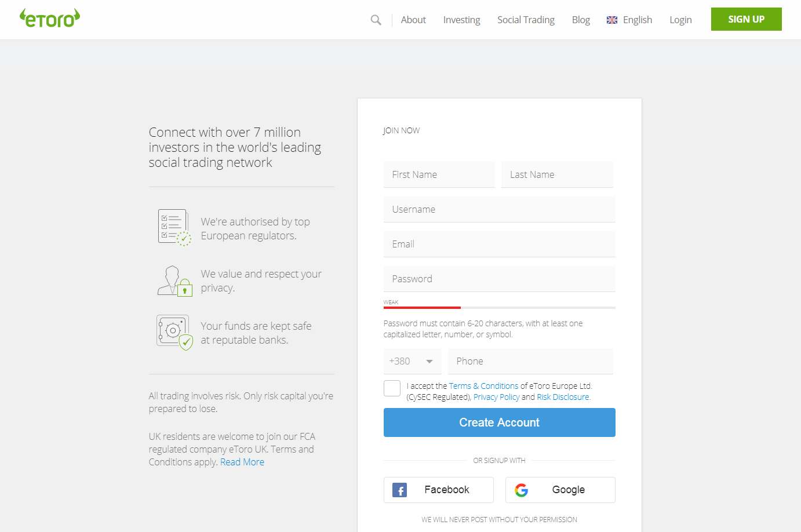
Task: Click the eToro logo
Action: pyautogui.click(x=50, y=19)
